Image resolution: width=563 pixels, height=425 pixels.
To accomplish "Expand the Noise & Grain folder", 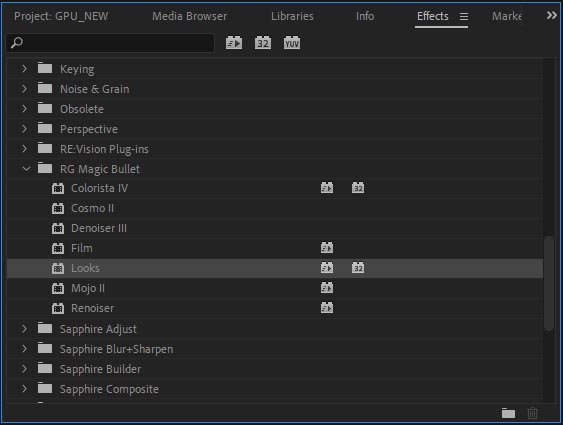I will (x=24, y=88).
